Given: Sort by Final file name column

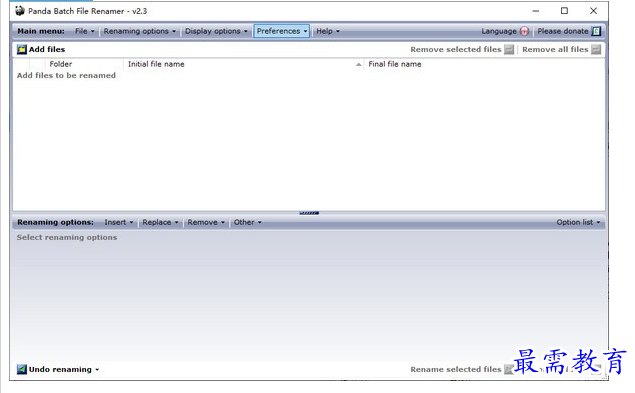Looking at the screenshot, I should [x=395, y=64].
